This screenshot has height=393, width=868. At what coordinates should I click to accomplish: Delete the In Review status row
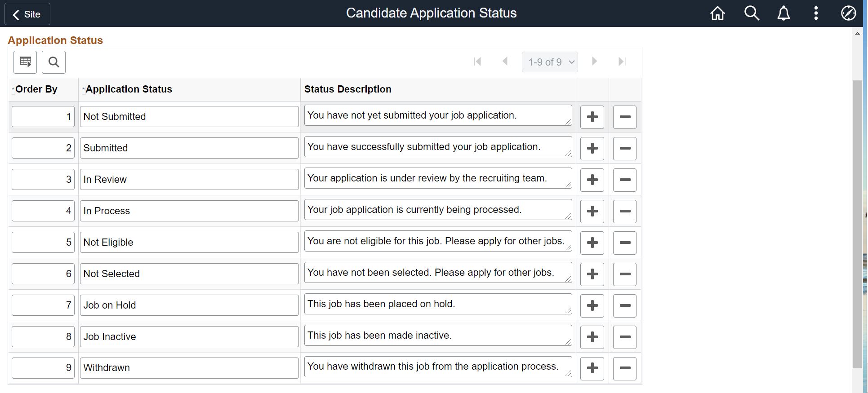point(625,180)
